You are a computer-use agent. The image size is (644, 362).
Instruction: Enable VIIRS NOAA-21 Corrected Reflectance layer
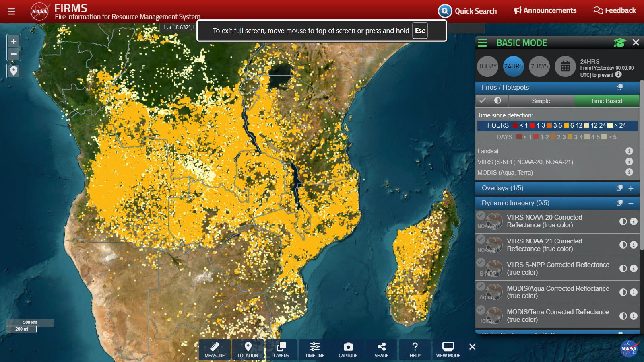pos(481,239)
